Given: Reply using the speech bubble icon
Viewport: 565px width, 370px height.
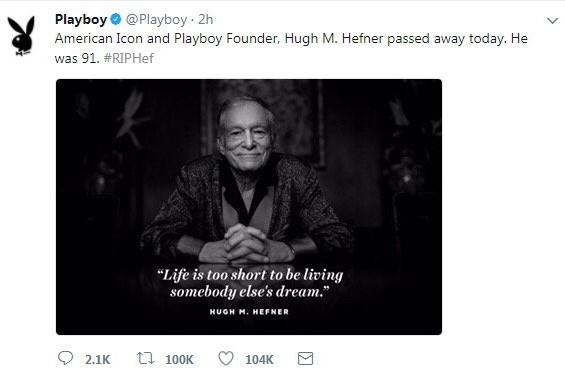Looking at the screenshot, I should point(66,358).
